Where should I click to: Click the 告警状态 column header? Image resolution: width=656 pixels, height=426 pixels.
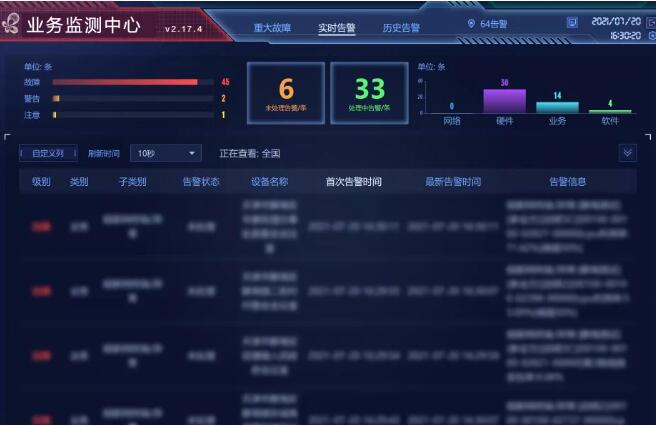tap(201, 182)
